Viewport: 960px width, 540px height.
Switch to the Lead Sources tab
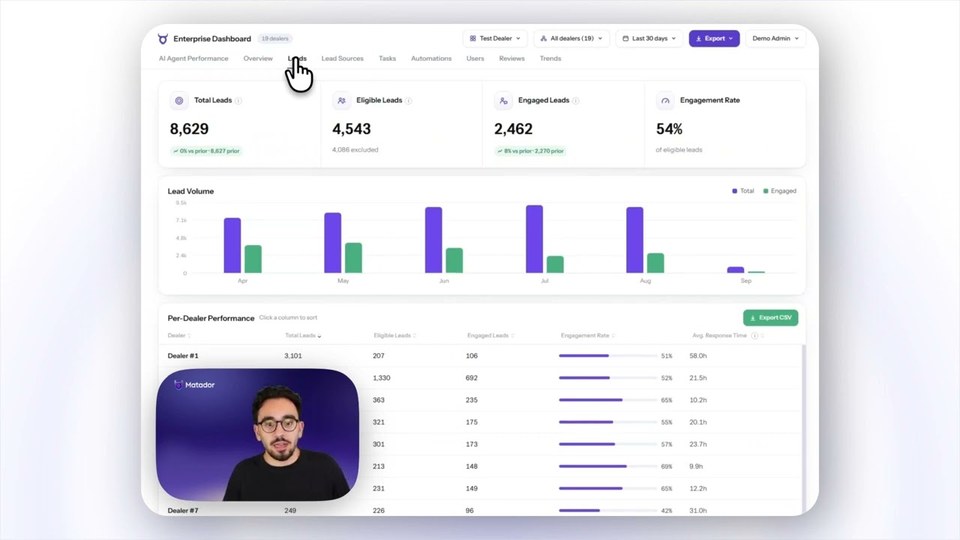pos(342,59)
